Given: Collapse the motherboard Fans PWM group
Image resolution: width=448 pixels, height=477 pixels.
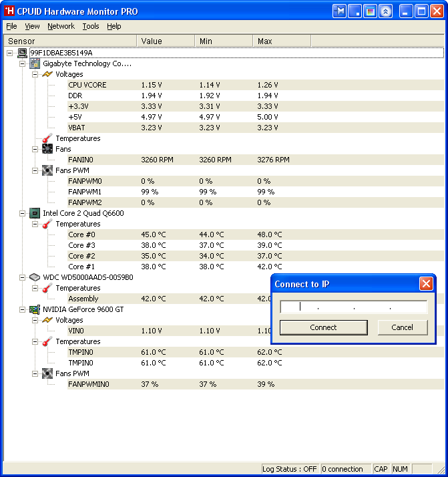Looking at the screenshot, I should point(35,170).
